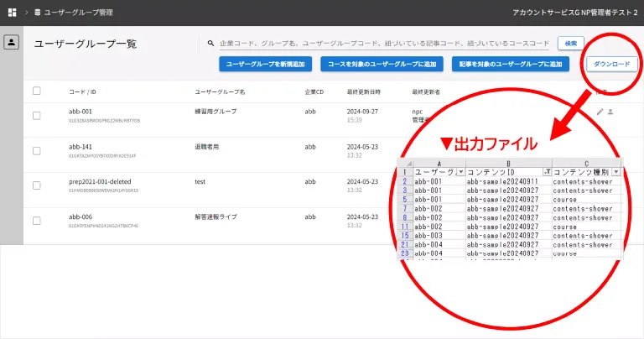This screenshot has width=644, height=339.
Task: Click the 最終更新者 column header
Action: (x=426, y=92)
